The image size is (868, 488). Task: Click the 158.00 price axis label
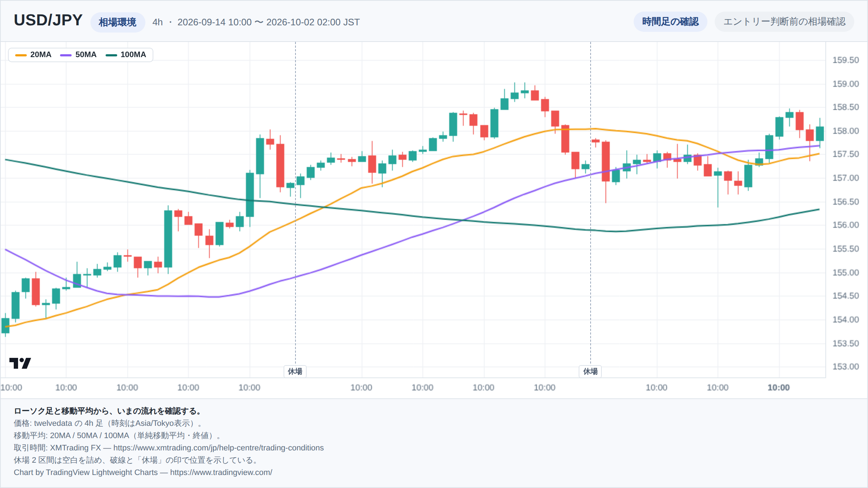coord(846,131)
